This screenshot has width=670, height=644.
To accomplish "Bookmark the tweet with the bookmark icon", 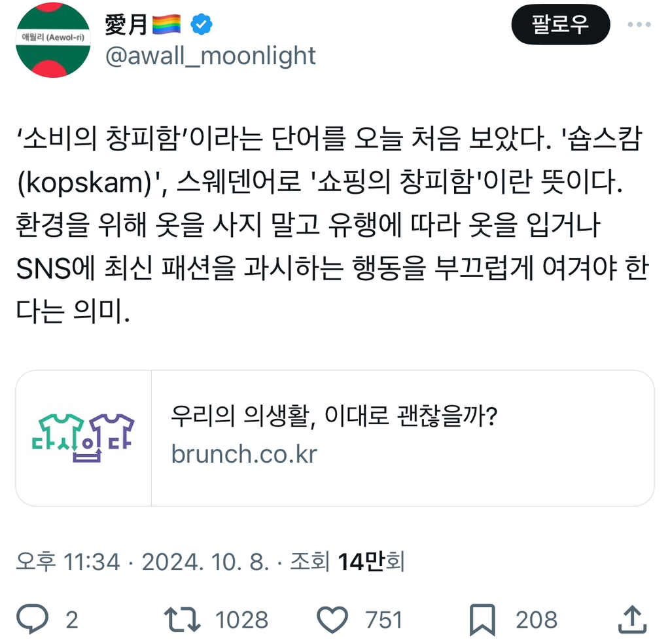I will [481, 618].
